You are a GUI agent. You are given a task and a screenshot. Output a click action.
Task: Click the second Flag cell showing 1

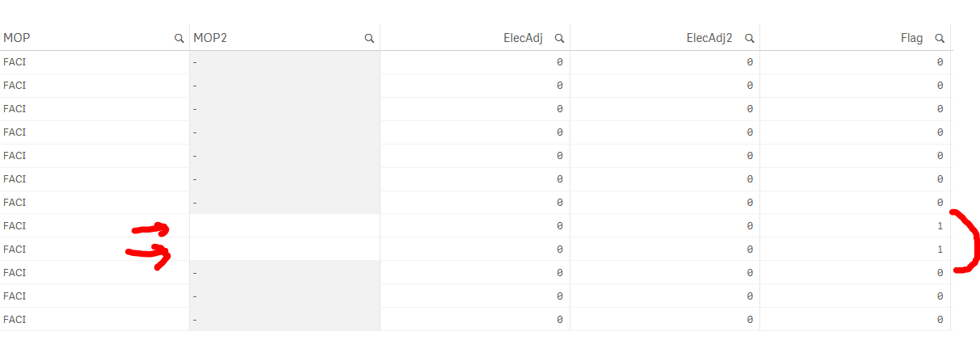pyautogui.click(x=940, y=250)
